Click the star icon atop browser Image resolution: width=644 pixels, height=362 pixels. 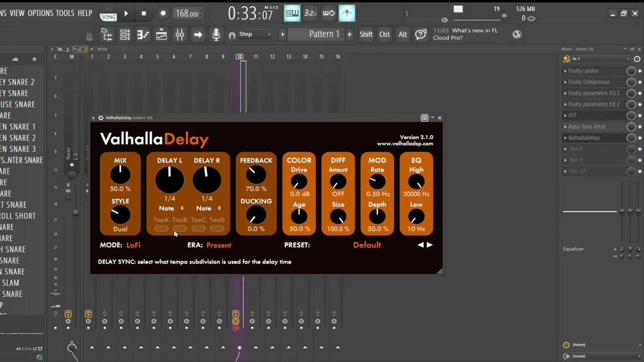(x=34, y=59)
